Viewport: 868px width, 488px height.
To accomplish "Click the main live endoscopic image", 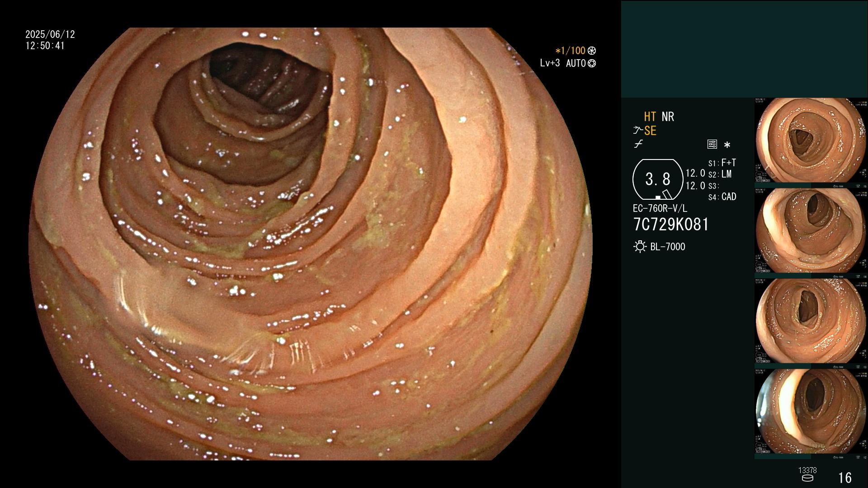I will (x=311, y=244).
